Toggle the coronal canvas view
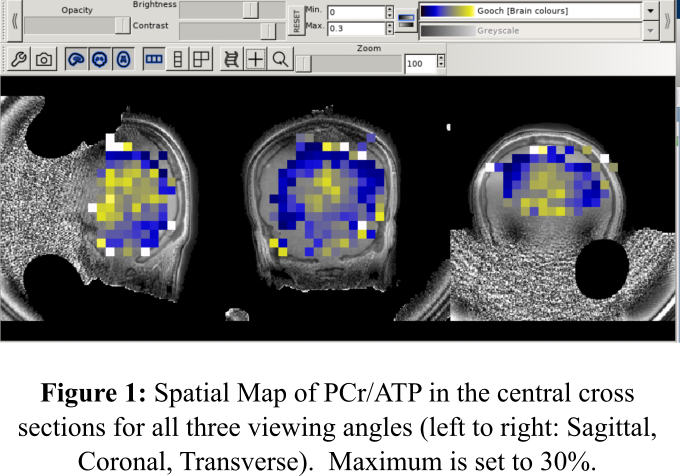680x476 pixels. click(99, 60)
